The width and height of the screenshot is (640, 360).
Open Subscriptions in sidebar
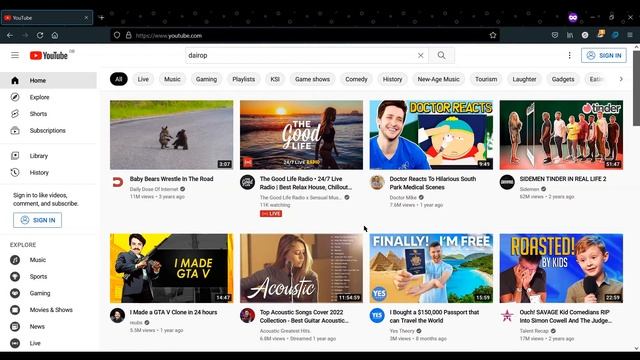48,131
